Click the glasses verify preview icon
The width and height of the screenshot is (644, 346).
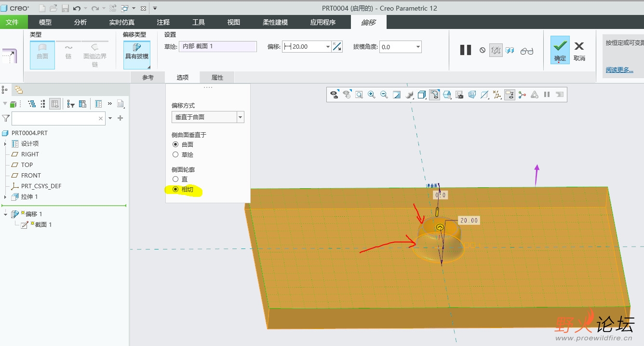point(526,50)
